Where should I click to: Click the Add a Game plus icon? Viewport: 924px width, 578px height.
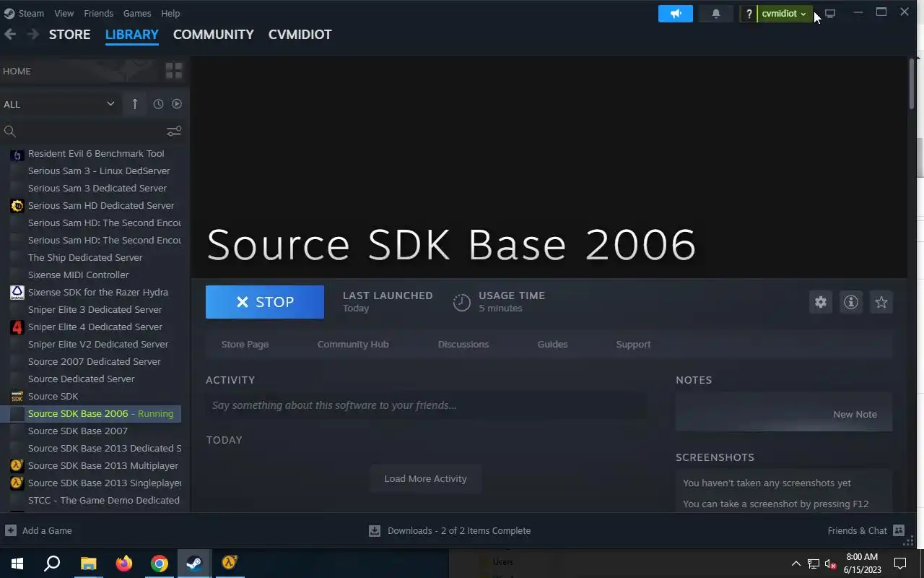[10, 530]
